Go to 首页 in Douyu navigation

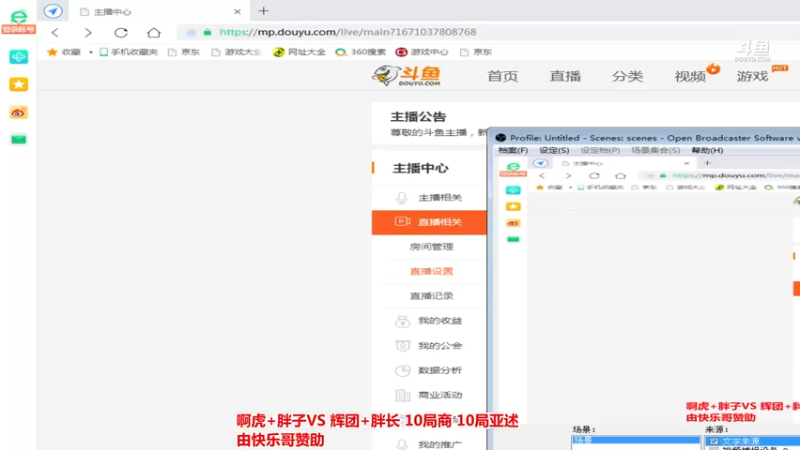pyautogui.click(x=503, y=76)
